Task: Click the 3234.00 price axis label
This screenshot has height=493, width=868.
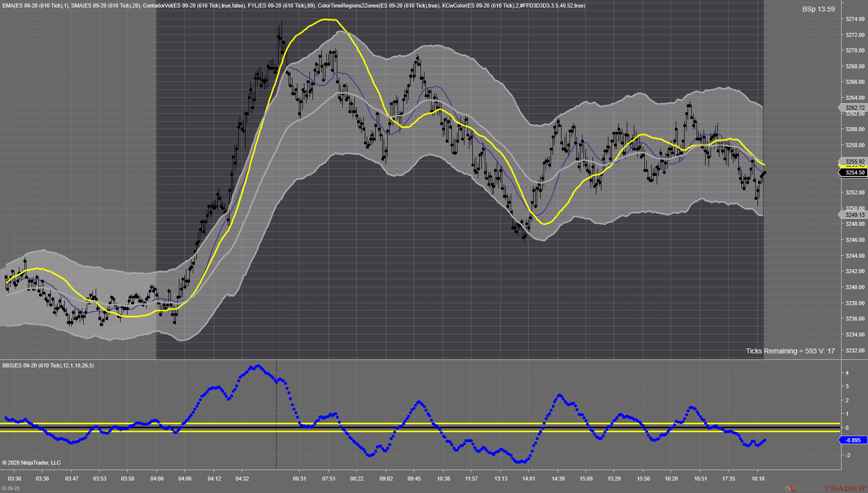Action: (855, 335)
